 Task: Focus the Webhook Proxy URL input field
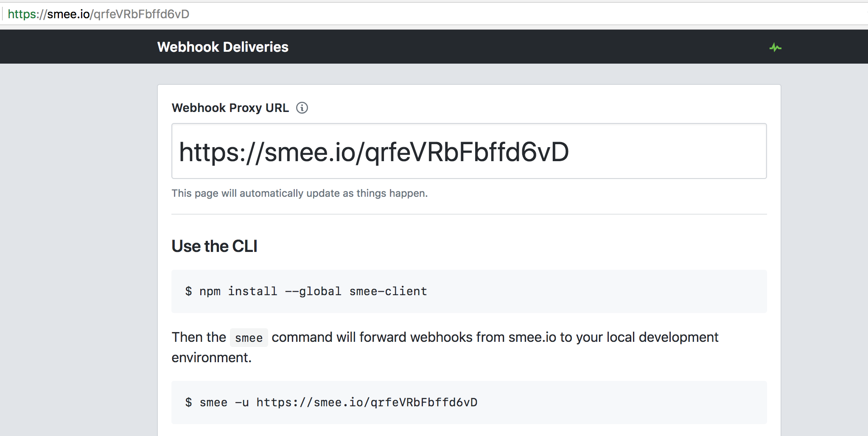click(468, 151)
